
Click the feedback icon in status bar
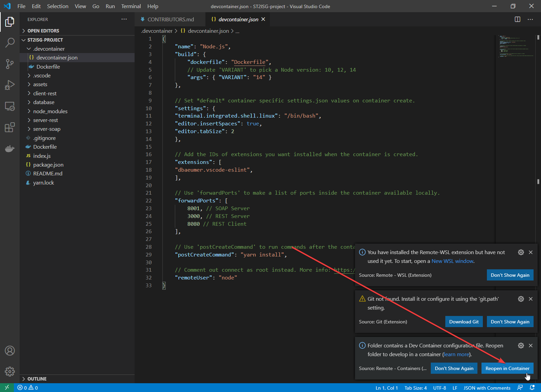click(x=520, y=388)
